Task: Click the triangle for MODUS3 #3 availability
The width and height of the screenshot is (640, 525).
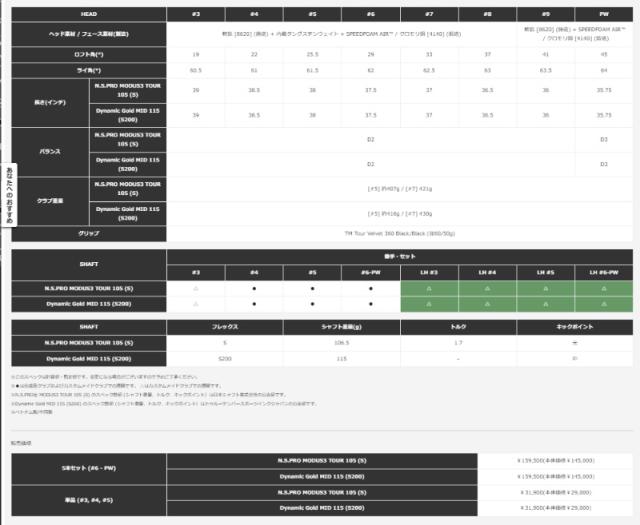Action: tap(196, 287)
